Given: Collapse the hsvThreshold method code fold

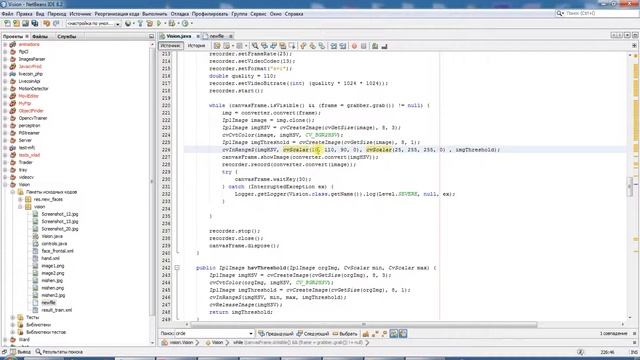Looking at the screenshot, I should tap(177, 268).
